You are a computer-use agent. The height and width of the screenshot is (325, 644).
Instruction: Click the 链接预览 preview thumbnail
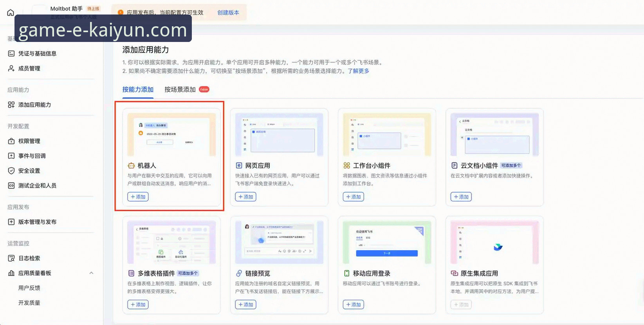click(x=279, y=242)
